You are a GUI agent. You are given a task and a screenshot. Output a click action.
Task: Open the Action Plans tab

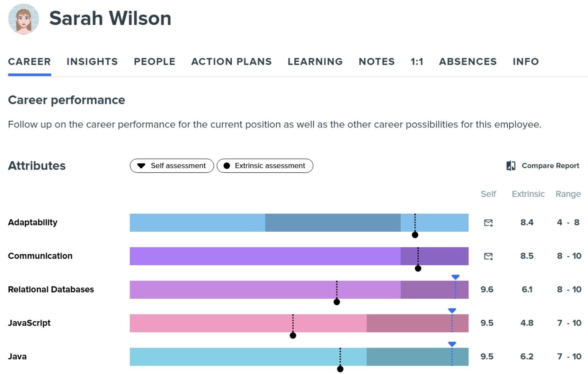tap(231, 61)
